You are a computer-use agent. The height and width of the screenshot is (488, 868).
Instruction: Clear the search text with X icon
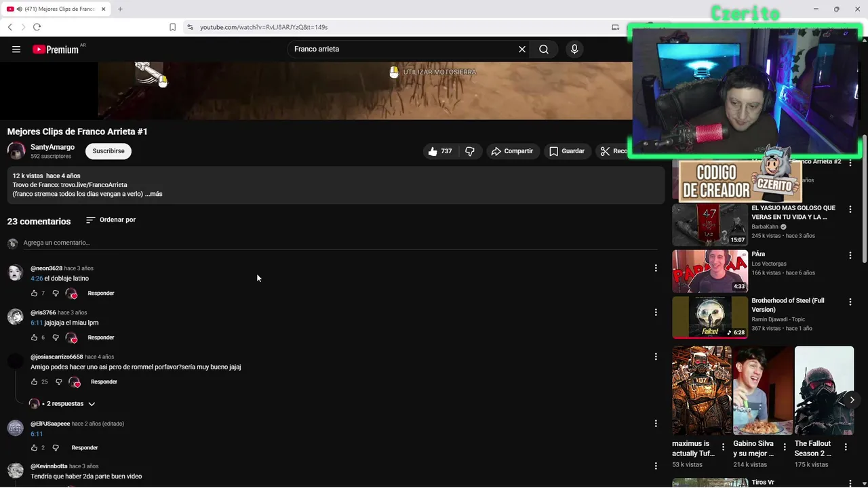(522, 49)
